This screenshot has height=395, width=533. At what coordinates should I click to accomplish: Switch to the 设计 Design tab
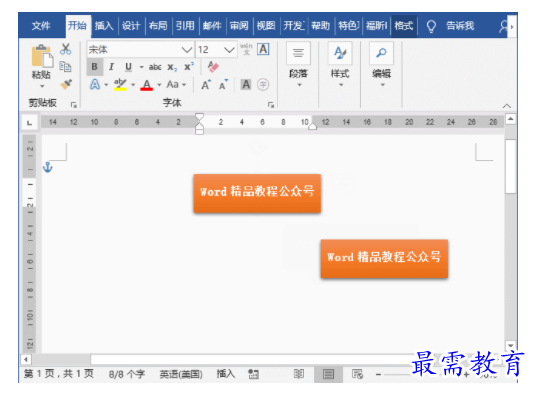131,25
